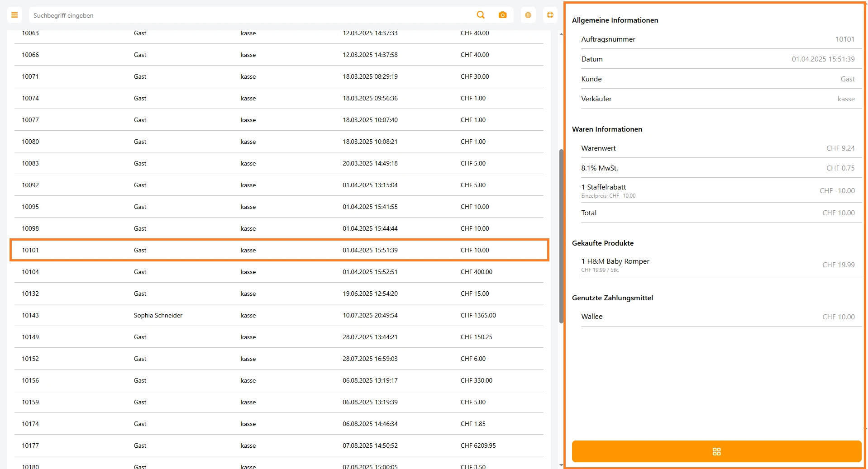Click the H&M Baby Romper product entry
Viewport: 868px width, 469px height.
(x=717, y=265)
